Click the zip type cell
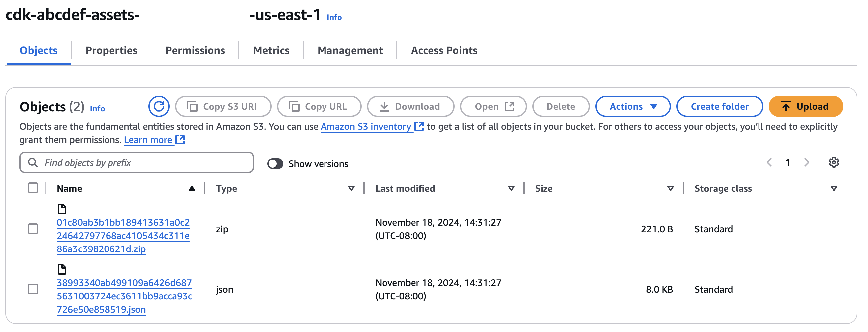Screen dimensions: 868x332 coord(222,229)
